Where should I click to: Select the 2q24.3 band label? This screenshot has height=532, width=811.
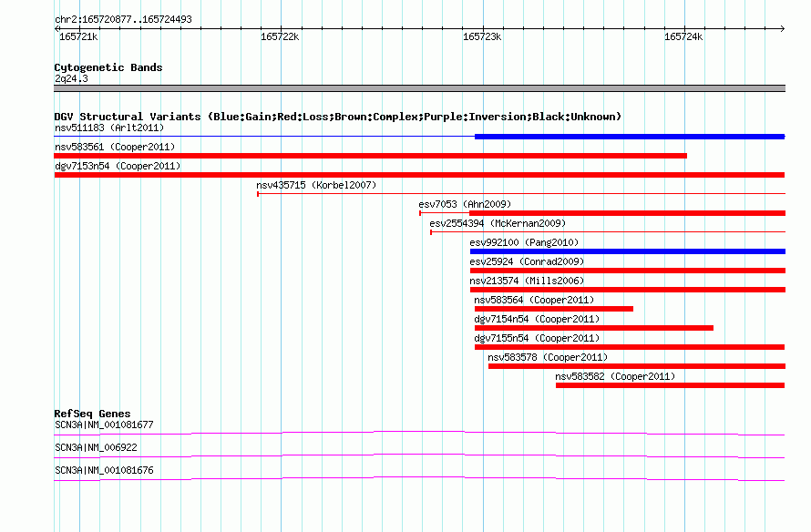click(x=71, y=78)
